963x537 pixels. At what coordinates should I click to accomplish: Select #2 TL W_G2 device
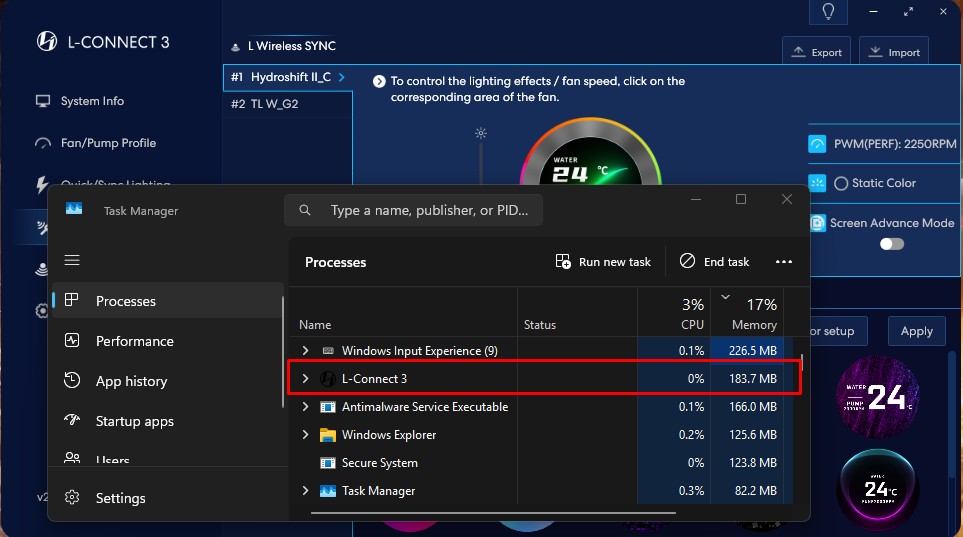click(287, 104)
